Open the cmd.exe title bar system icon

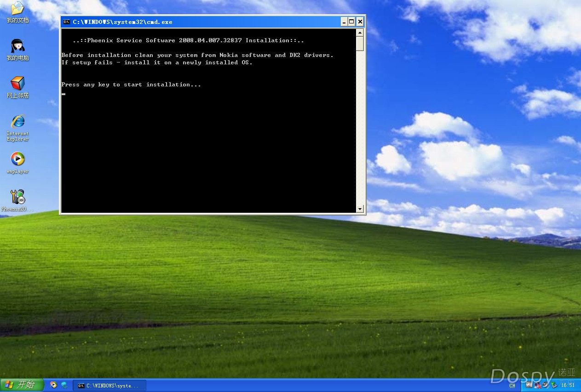(67, 22)
